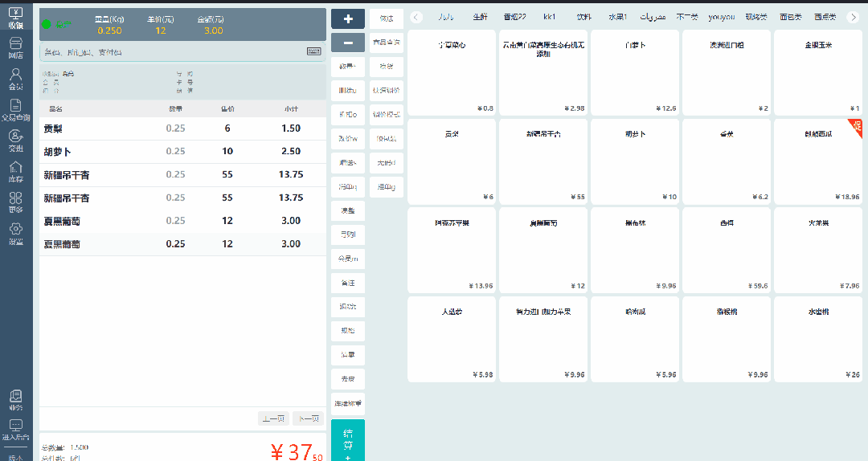The width and height of the screenshot is (868, 461).
Task: Click the 结算 checkout button
Action: point(347,440)
